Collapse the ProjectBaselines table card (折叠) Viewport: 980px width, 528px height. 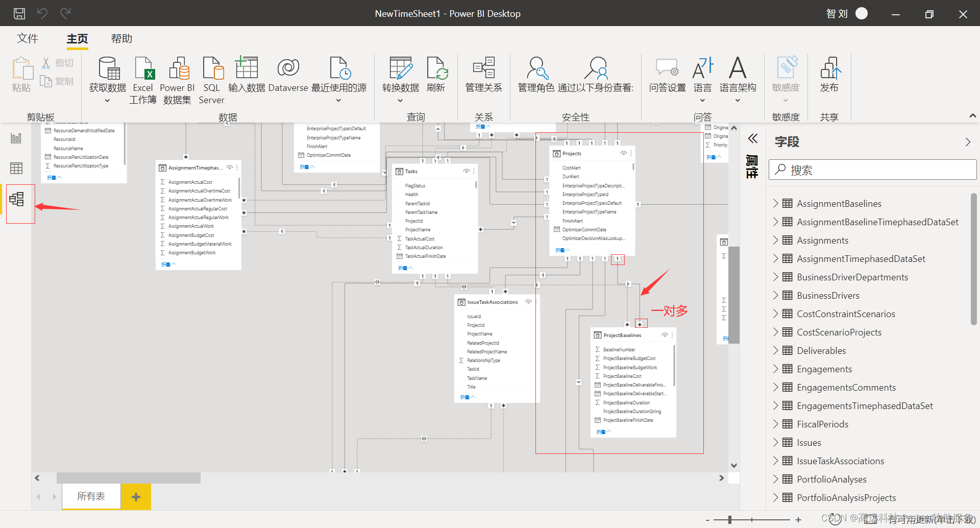click(x=604, y=432)
